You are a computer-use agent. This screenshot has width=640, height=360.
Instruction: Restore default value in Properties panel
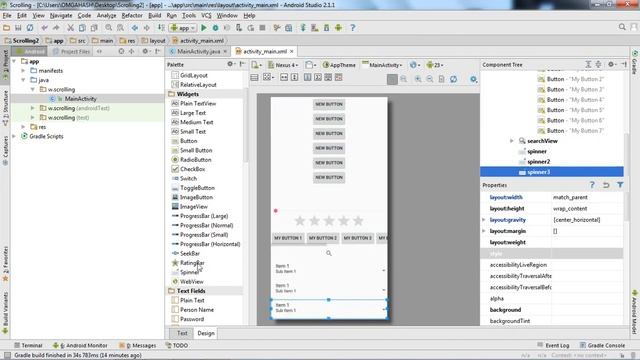(606, 185)
